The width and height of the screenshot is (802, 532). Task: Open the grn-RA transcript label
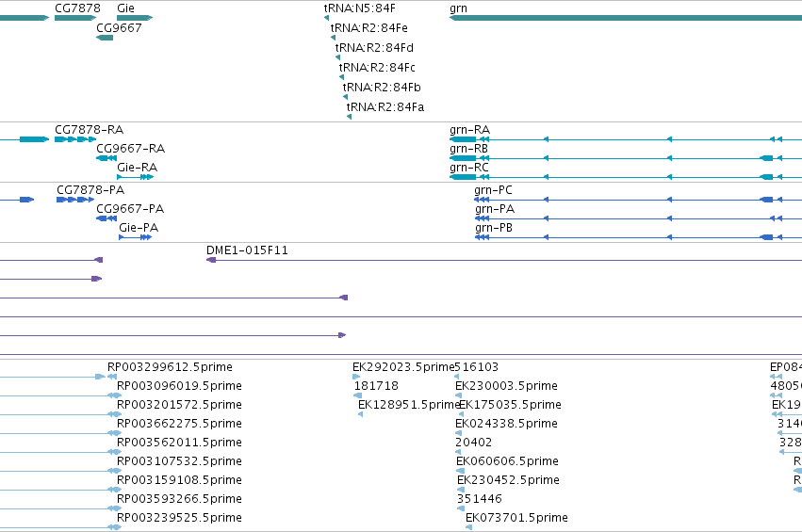tap(469, 129)
